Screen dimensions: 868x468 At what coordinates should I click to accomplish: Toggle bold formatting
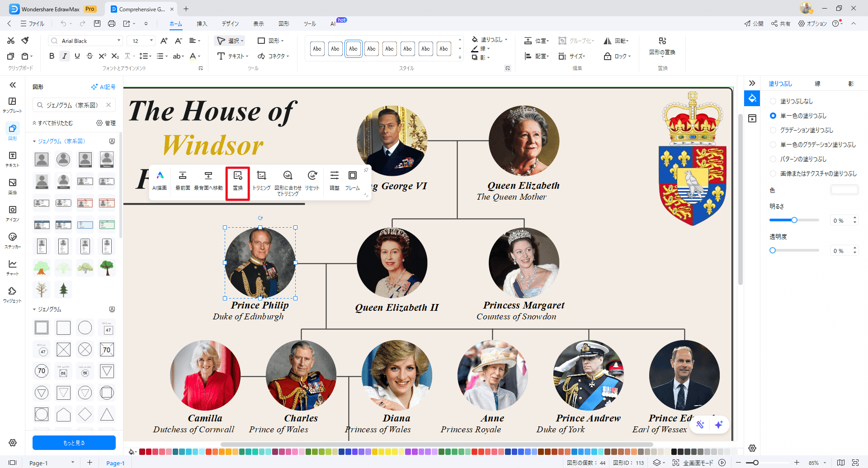click(52, 56)
